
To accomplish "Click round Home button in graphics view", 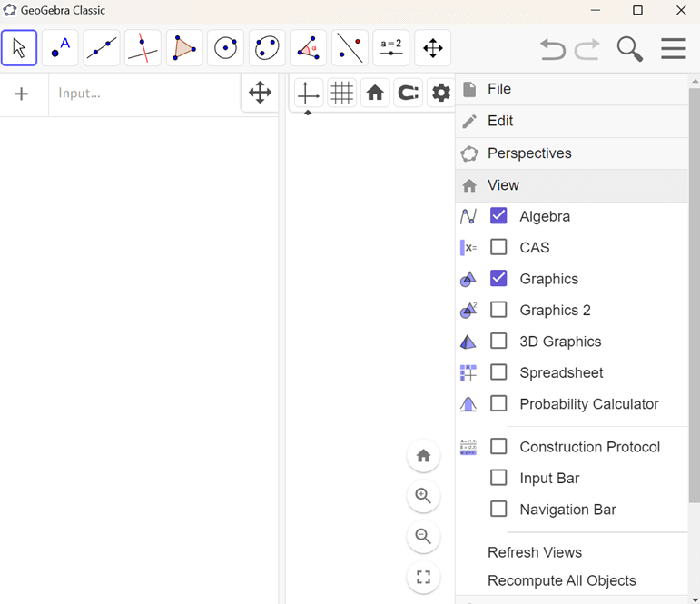I will point(423,456).
